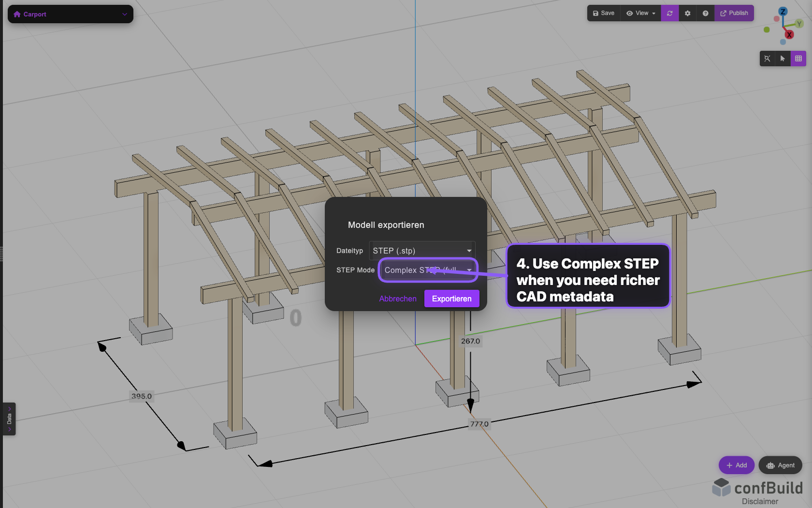The width and height of the screenshot is (812, 508).
Task: Expand the Data side panel tab
Action: 9,418
